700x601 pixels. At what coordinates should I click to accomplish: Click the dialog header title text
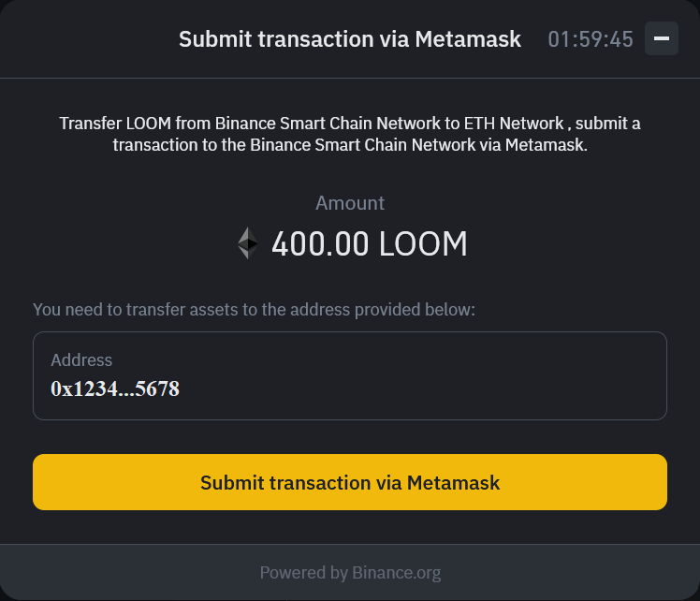click(350, 39)
